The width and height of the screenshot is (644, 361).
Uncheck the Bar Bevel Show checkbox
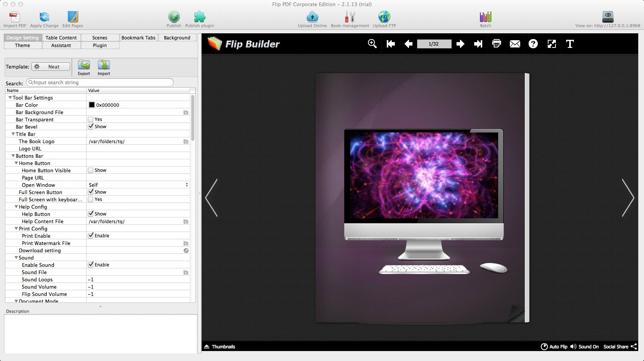click(91, 126)
